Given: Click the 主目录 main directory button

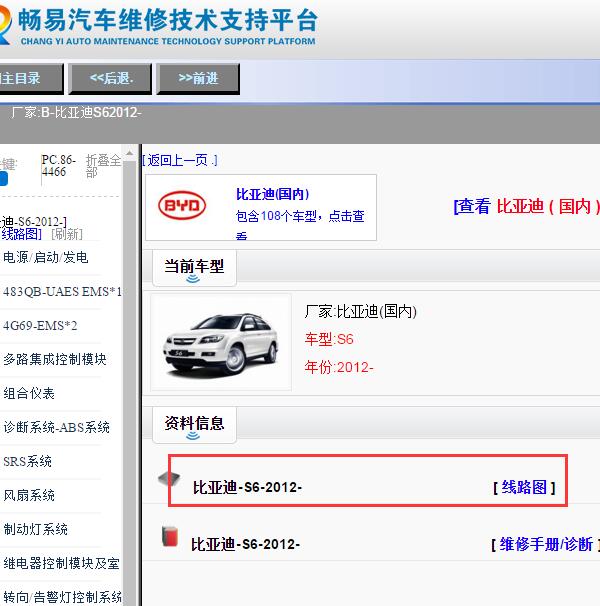Looking at the screenshot, I should 31,78.
